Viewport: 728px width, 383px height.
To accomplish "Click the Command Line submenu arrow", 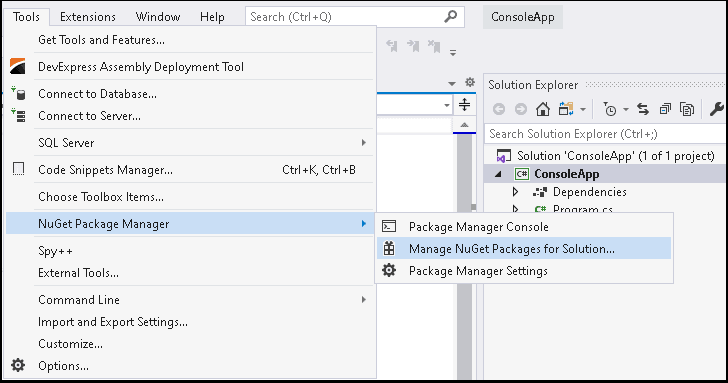I will [364, 300].
